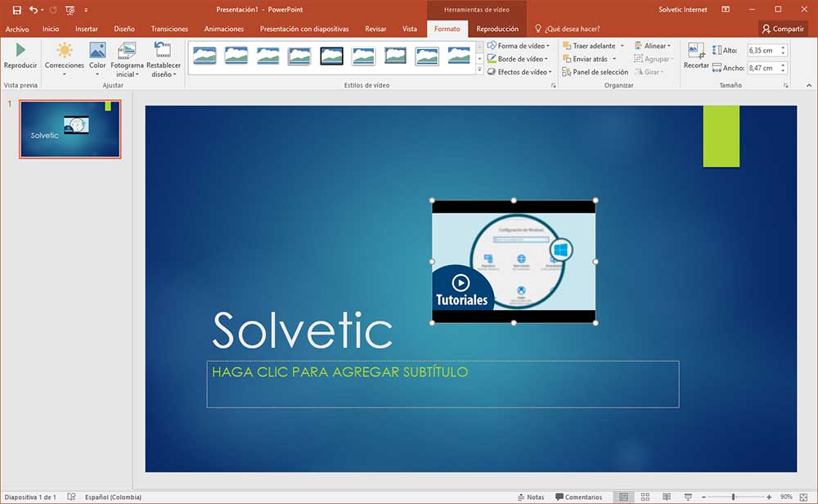Click Traer adelante button

coord(590,45)
